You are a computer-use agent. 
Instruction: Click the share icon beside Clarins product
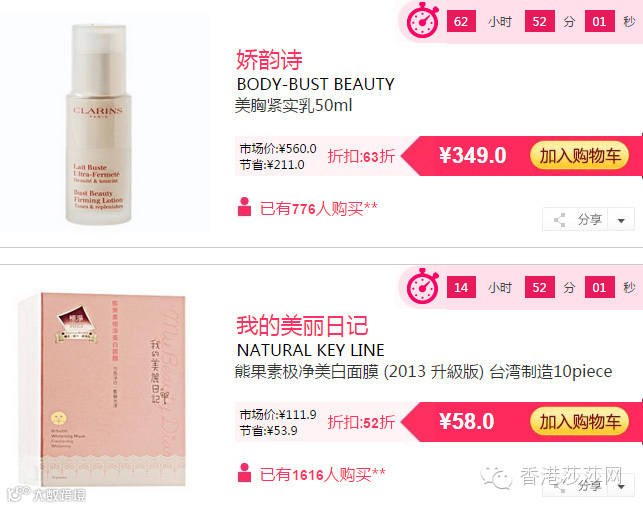(560, 220)
